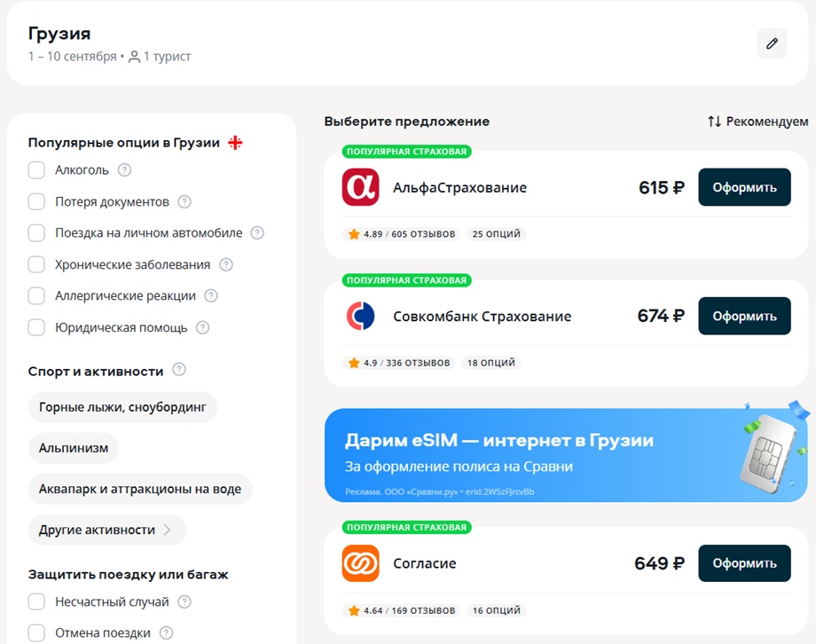Open help icon beside Юридическая помощь
The width and height of the screenshot is (816, 644).
tap(202, 327)
